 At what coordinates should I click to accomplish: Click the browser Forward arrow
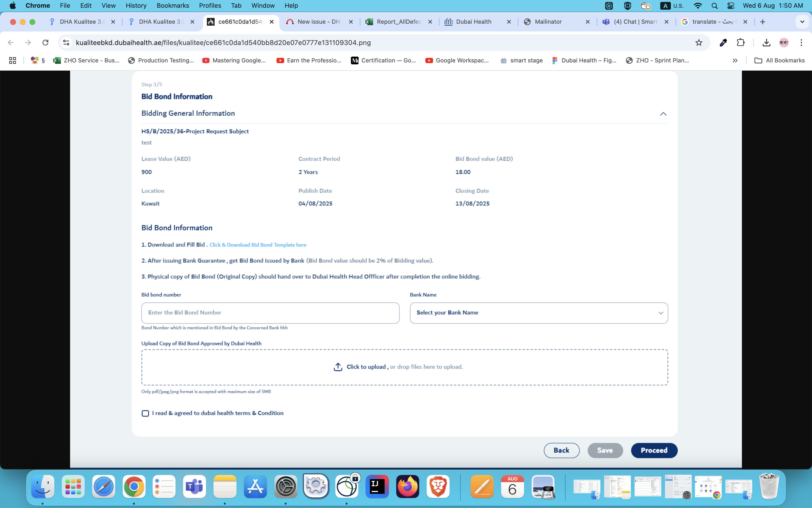(28, 43)
